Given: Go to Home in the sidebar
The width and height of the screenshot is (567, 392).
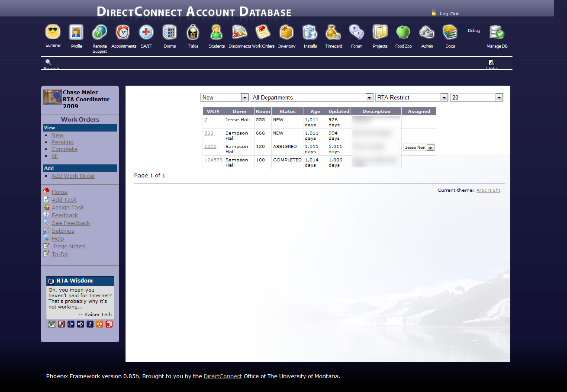Looking at the screenshot, I should (x=60, y=192).
